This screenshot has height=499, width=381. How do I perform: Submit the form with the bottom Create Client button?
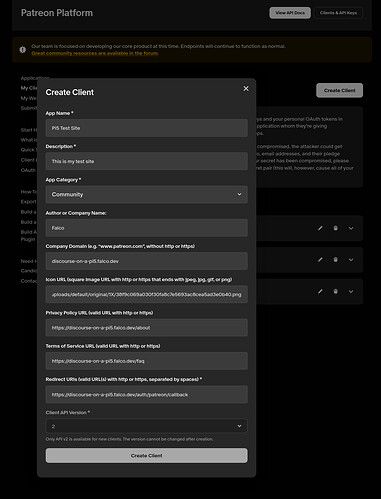pyautogui.click(x=147, y=455)
